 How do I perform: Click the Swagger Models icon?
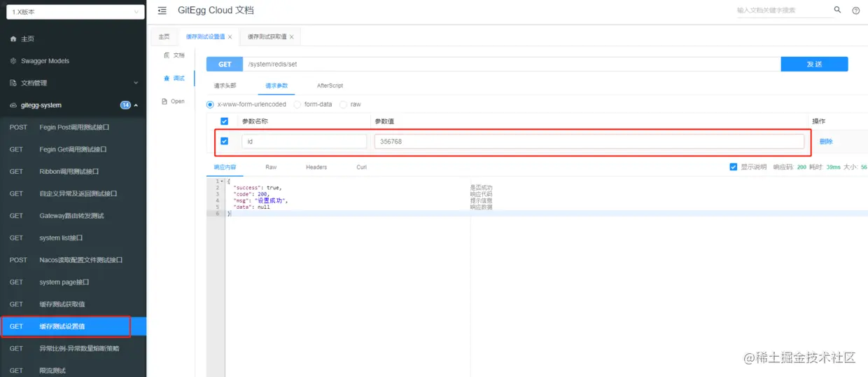click(x=13, y=61)
